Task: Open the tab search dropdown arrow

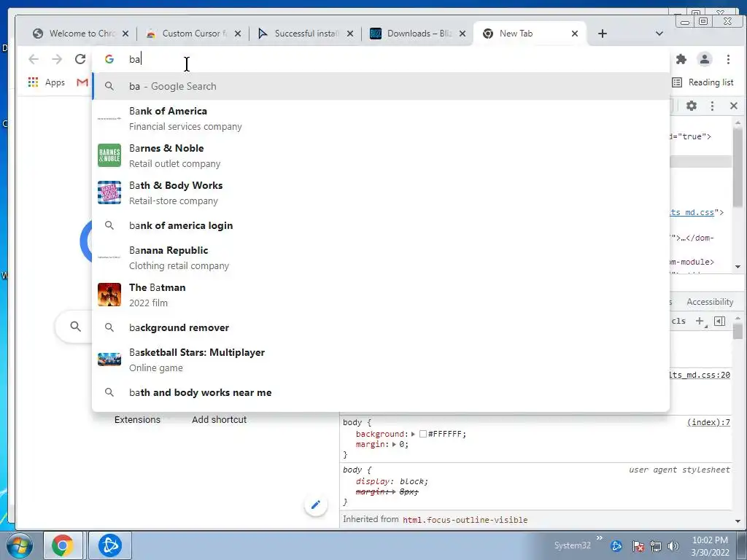Action: click(659, 34)
